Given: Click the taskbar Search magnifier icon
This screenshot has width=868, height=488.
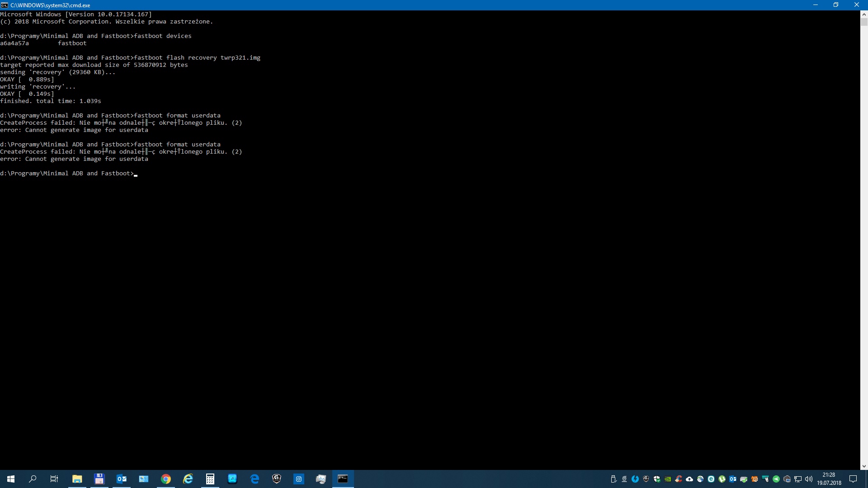Looking at the screenshot, I should click(33, 479).
